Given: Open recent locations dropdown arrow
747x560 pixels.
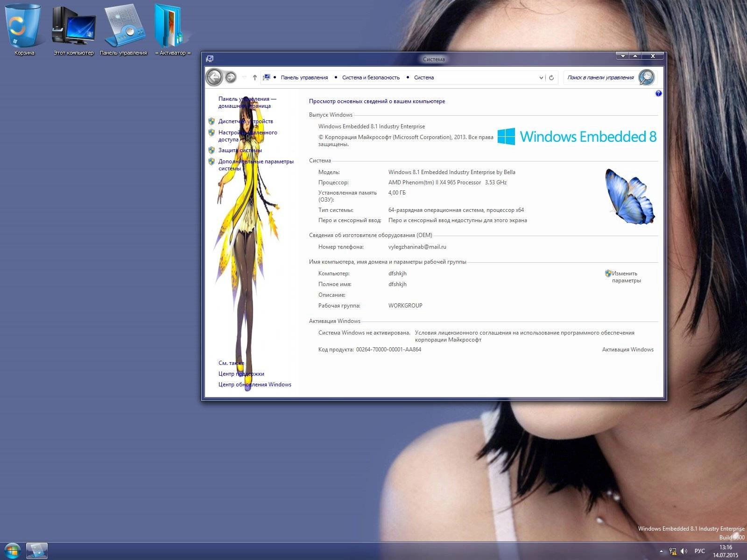Looking at the screenshot, I should (x=244, y=77).
